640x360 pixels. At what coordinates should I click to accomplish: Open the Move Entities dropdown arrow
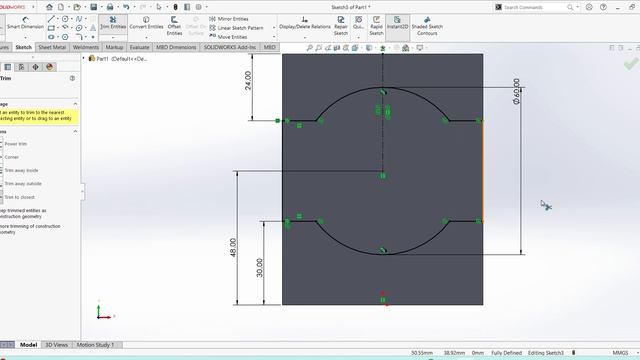[x=274, y=37]
